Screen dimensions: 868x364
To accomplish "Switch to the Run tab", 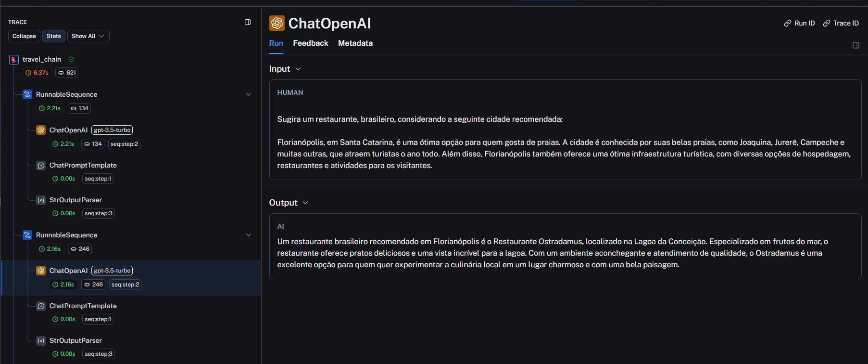I will pos(276,43).
